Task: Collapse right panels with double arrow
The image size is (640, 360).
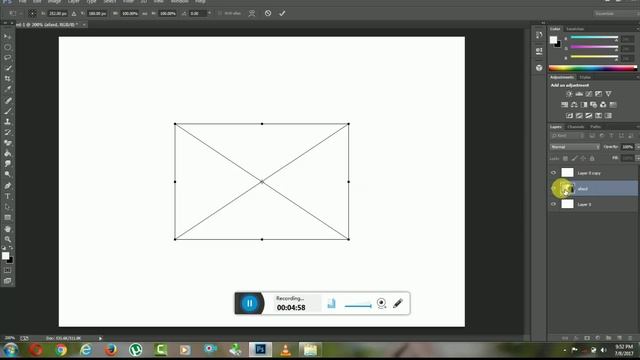Action: (x=543, y=23)
